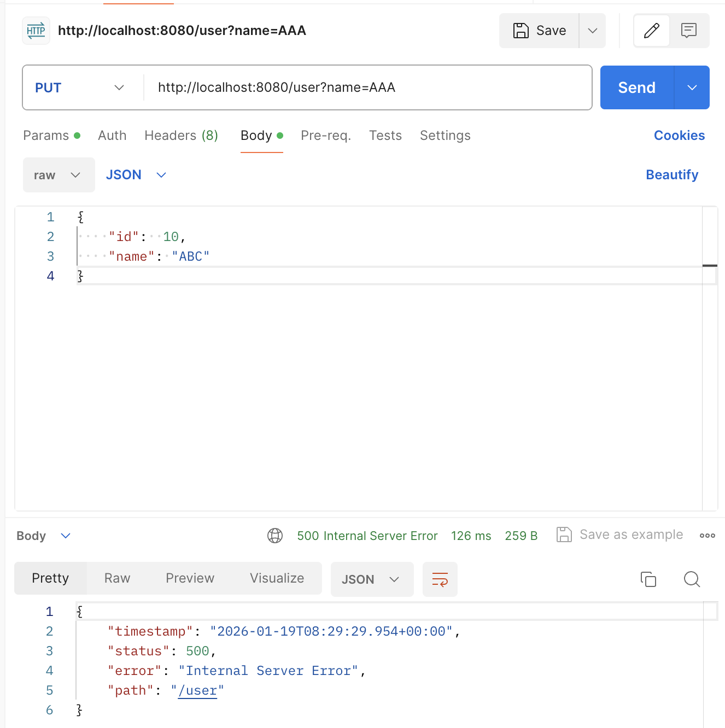Open the search response magnifier icon
This screenshot has height=728, width=725.
coord(692,579)
